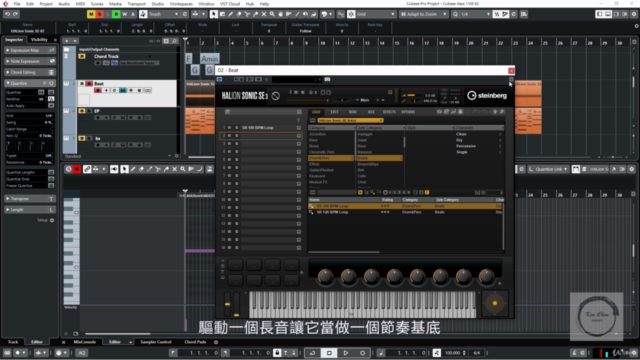Viewport: 640px width, 360px height.
Task: Select the Mute X tool
Action: (264, 14)
